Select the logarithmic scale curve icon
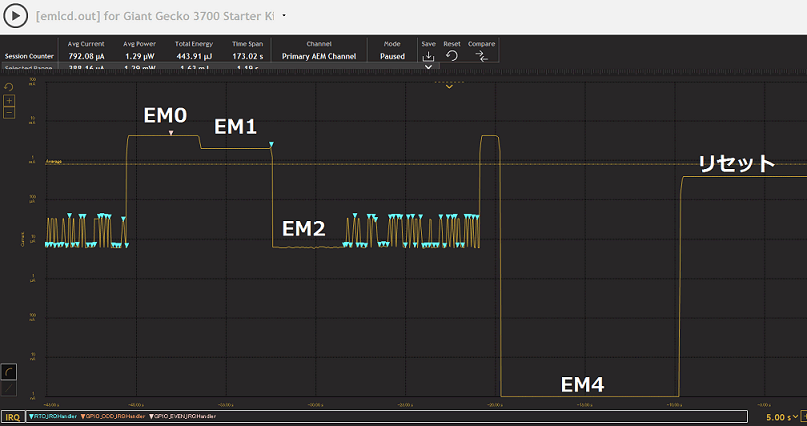807x426 pixels. coord(9,371)
